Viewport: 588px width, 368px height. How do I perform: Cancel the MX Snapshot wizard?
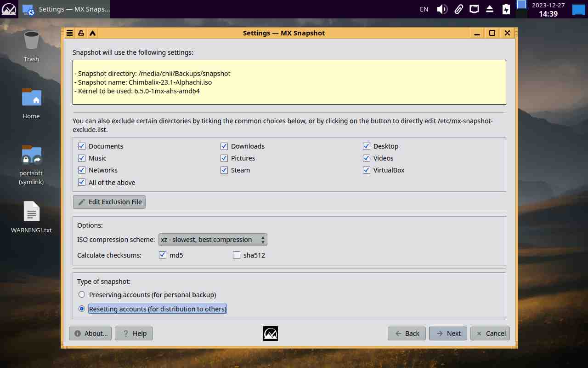490,333
